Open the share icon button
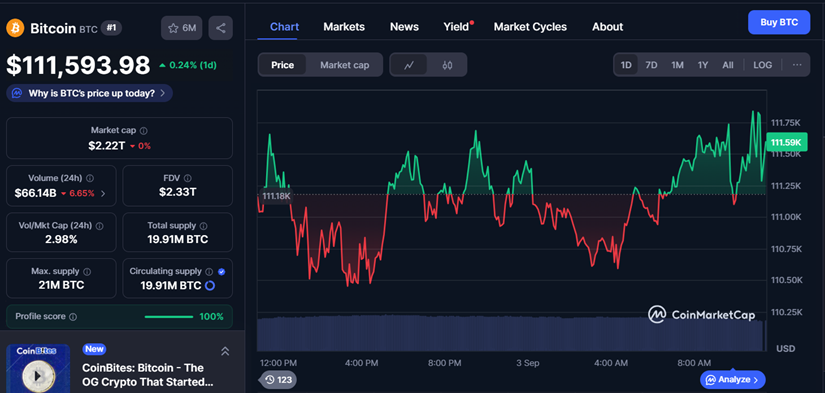Screen dimensions: 825x393 (220, 28)
